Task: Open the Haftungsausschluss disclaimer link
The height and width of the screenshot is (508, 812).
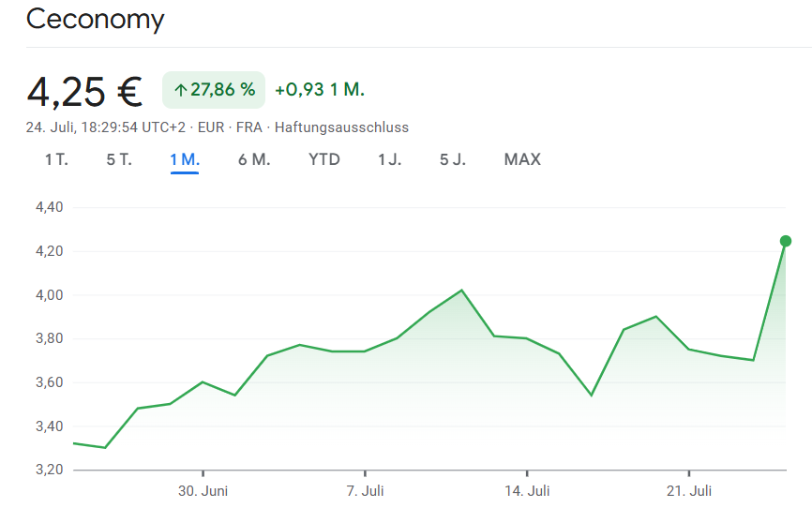Action: tap(341, 127)
